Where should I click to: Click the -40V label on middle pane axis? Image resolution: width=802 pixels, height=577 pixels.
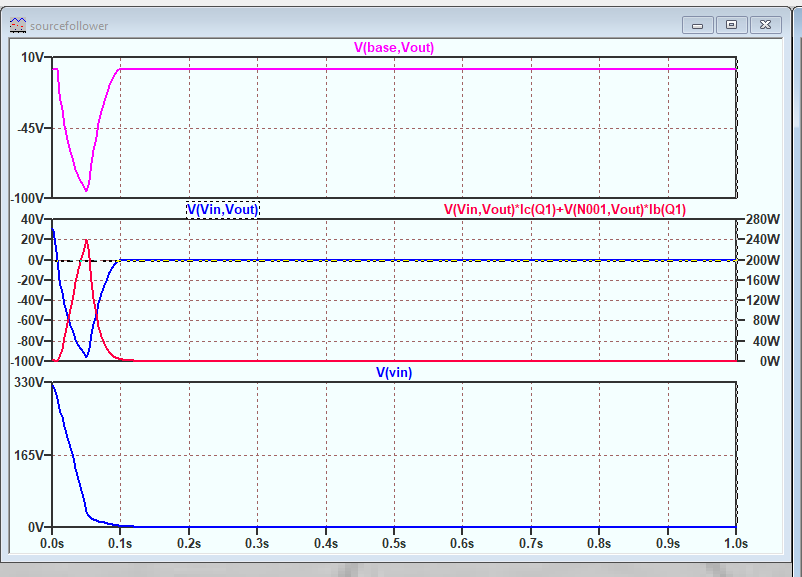[x=30, y=300]
